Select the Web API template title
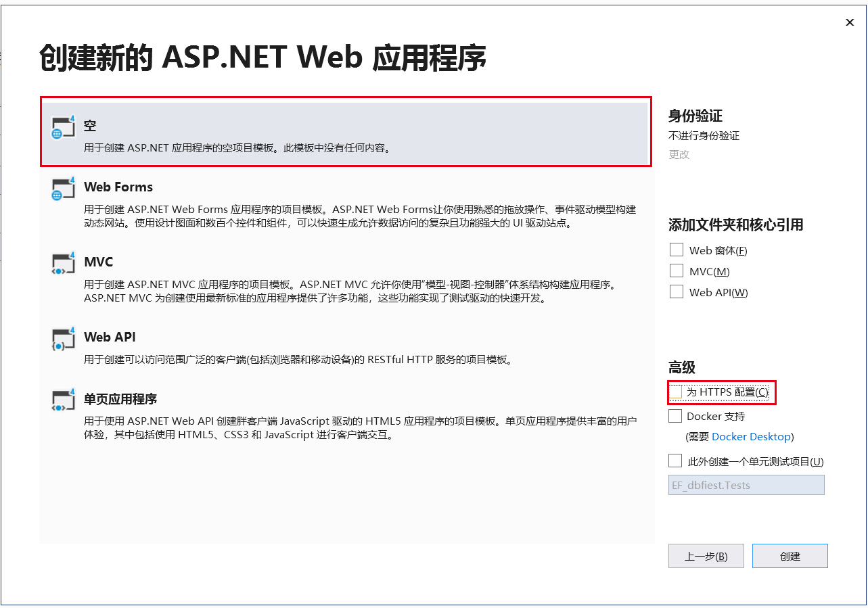Screen dimensions: 868x608 (x=110, y=337)
